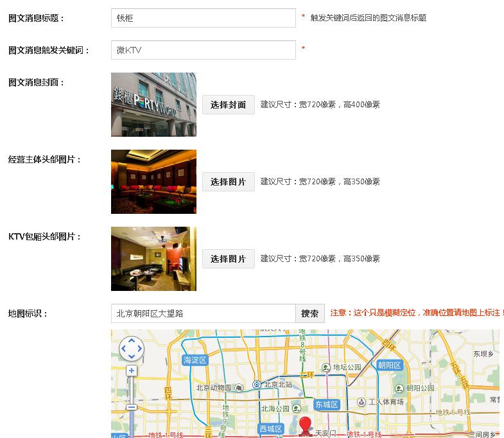The width and height of the screenshot is (504, 438).
Task: Click the 工人体育场 stadium icon on map
Action: pos(361,402)
